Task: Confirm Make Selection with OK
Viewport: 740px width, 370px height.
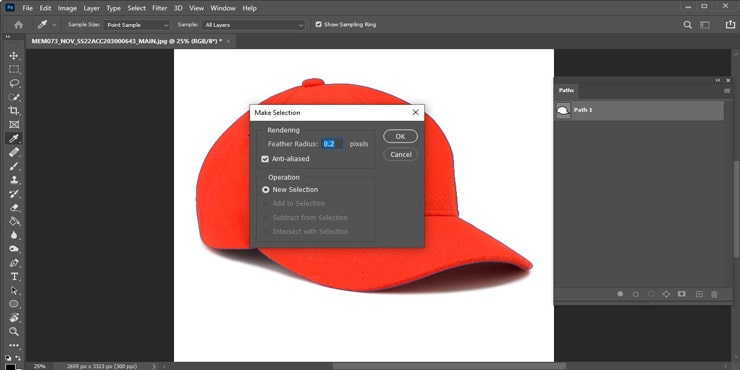Action: [400, 136]
